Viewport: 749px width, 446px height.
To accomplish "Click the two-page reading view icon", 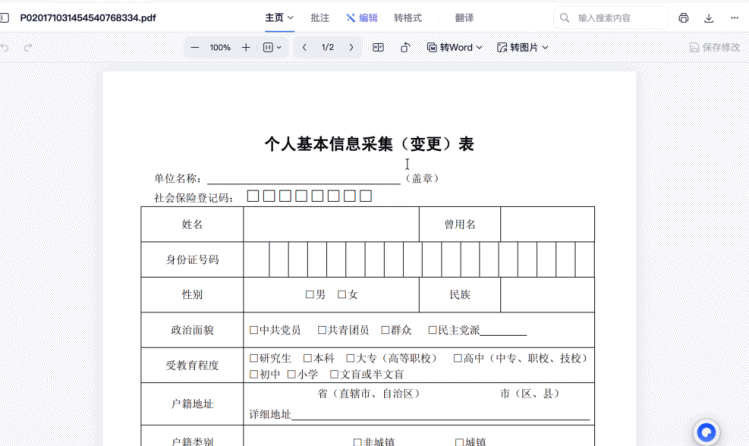I will pyautogui.click(x=378, y=47).
